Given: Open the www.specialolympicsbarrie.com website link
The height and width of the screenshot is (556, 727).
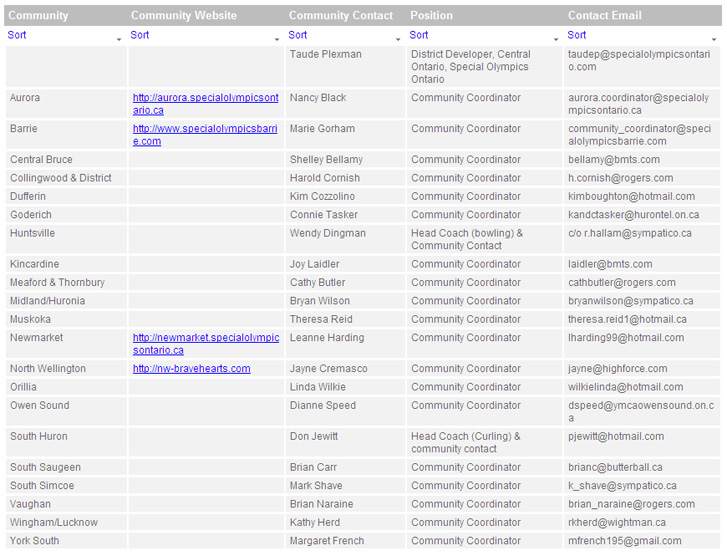Looking at the screenshot, I should [x=205, y=135].
